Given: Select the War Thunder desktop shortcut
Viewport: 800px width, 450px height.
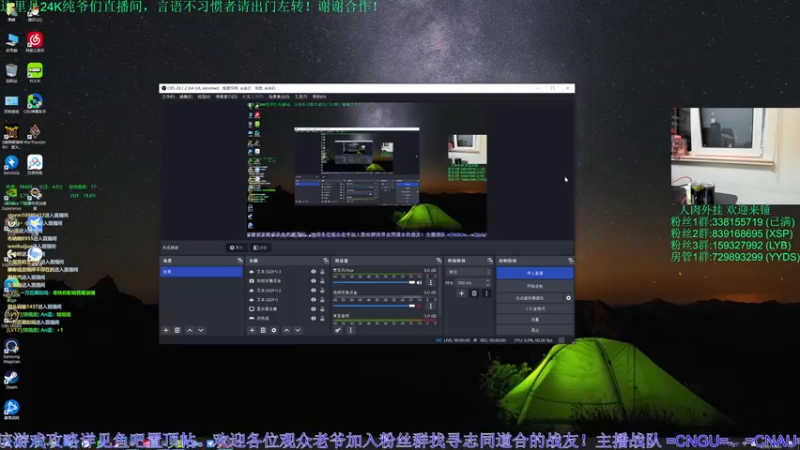Looking at the screenshot, I should 35,134.
